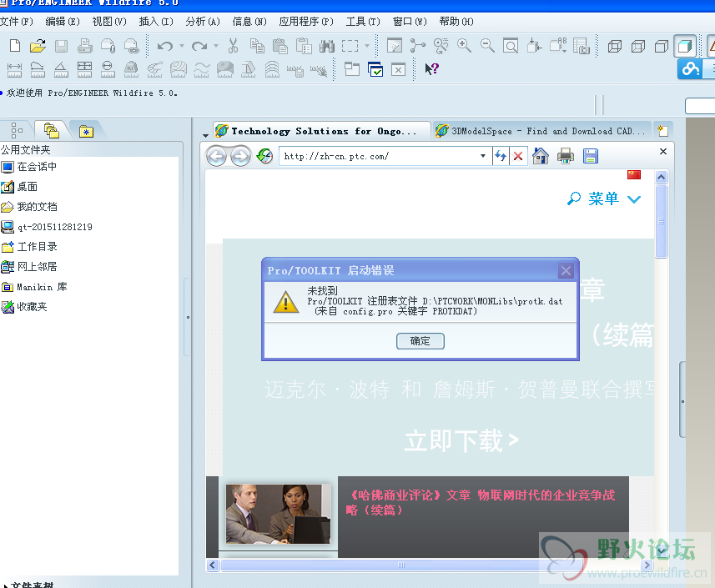The width and height of the screenshot is (715, 588).
Task: Open the 插入(I) menu
Action: 156,22
